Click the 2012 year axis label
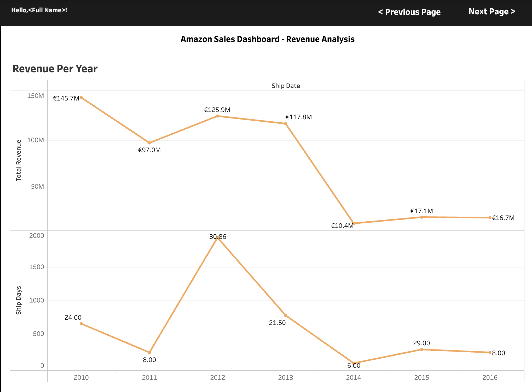The image size is (532, 392). 217,377
